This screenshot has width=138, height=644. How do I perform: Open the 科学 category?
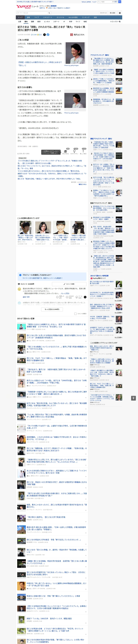pyautogui.click(x=71, y=21)
